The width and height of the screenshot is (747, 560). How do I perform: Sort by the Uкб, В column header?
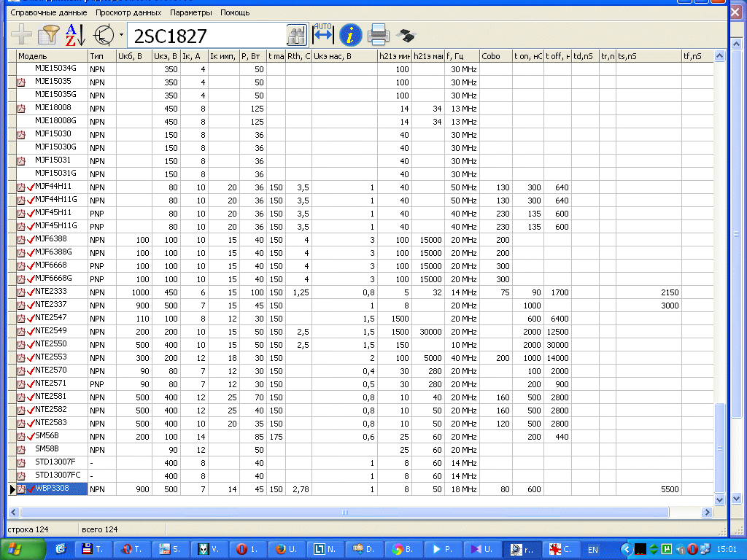pos(134,56)
